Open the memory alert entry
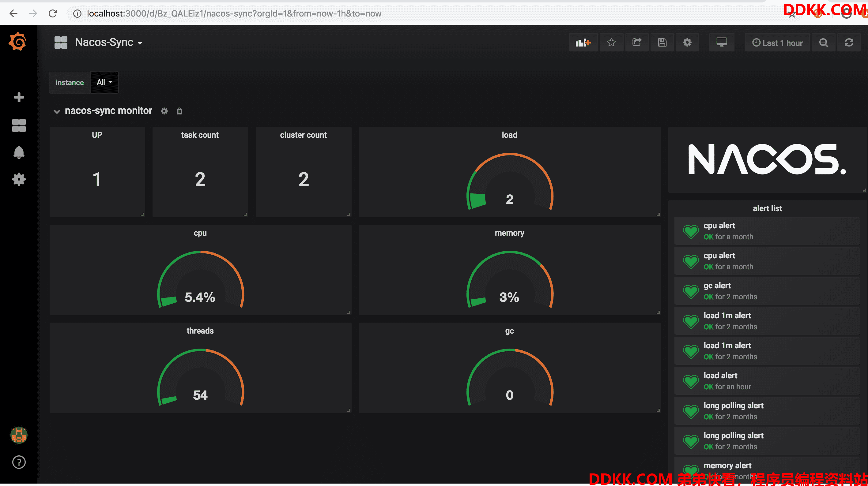 tap(767, 470)
